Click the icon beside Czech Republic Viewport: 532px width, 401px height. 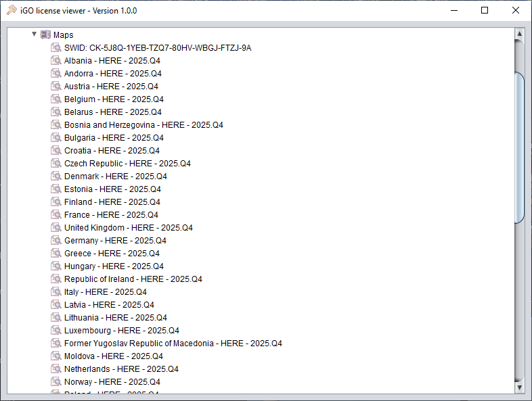(56, 164)
